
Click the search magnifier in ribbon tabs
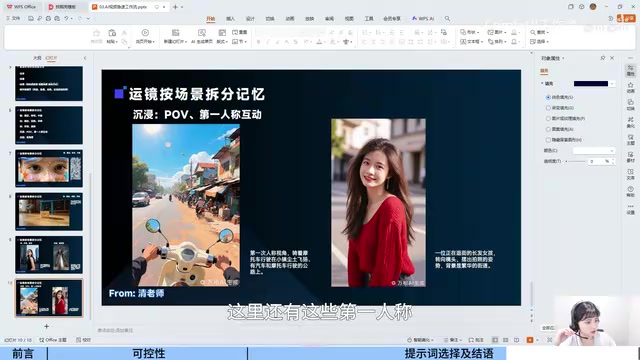(447, 18)
